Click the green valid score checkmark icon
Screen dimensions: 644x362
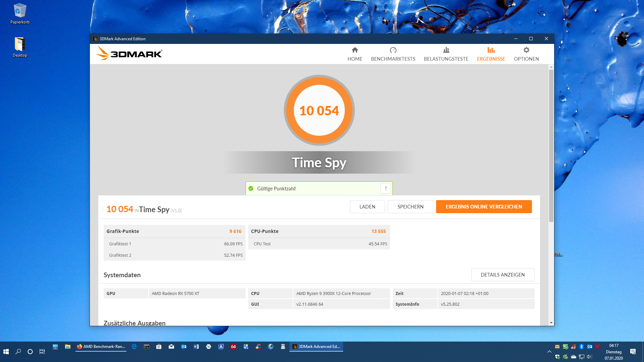pyautogui.click(x=251, y=188)
